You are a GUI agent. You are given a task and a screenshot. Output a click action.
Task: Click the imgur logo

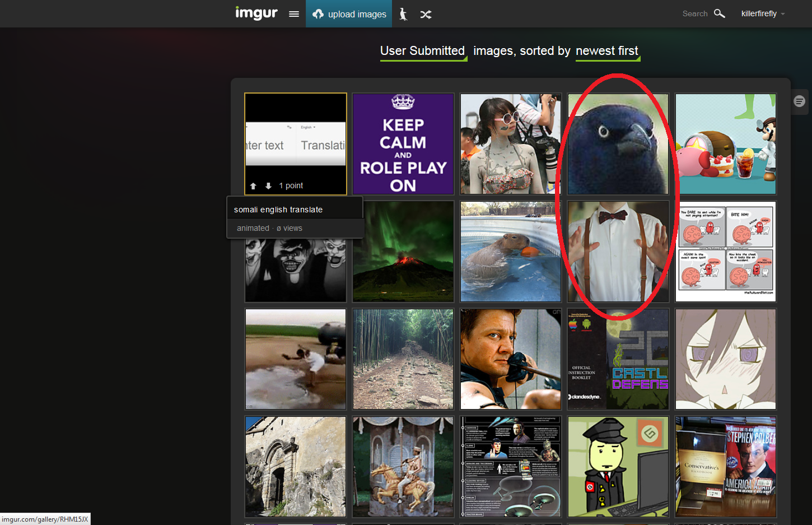pyautogui.click(x=256, y=13)
